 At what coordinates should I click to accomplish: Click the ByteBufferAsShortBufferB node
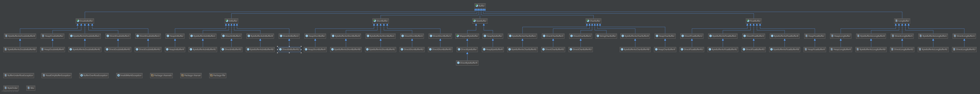coord(346,36)
